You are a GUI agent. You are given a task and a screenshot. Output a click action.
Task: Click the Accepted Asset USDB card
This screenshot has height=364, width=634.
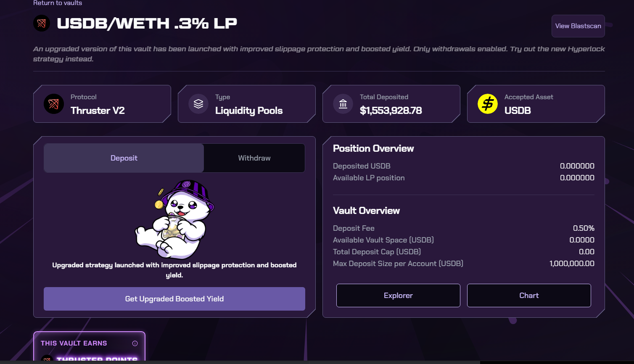536,104
